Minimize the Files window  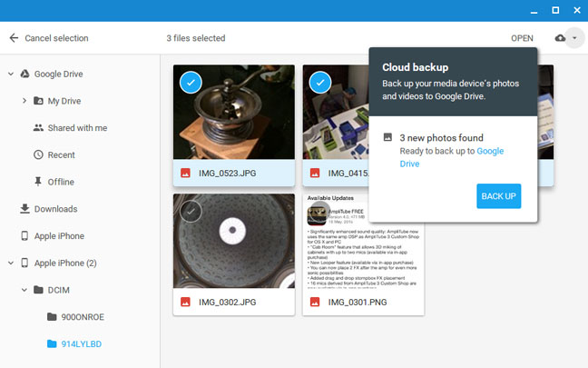(x=534, y=11)
